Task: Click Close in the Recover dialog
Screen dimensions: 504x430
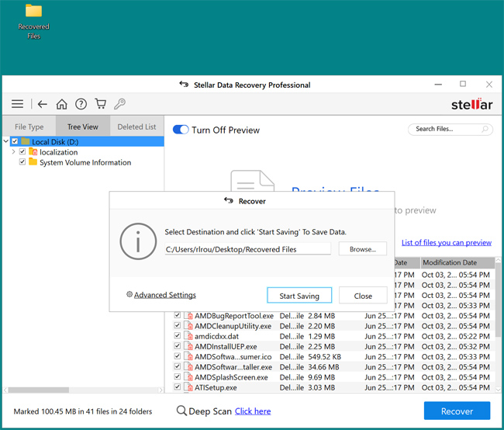Action: [x=363, y=296]
